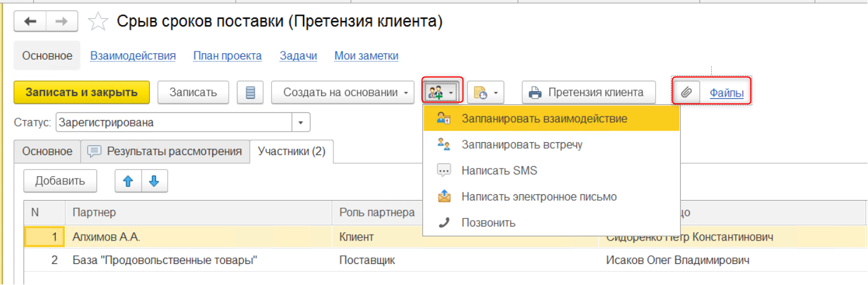Open the interactions people icon dropdown
The width and height of the screenshot is (868, 285).
(x=442, y=92)
